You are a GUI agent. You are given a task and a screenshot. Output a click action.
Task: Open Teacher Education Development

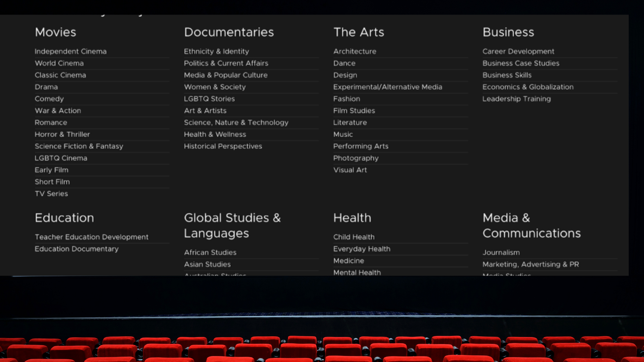point(91,237)
